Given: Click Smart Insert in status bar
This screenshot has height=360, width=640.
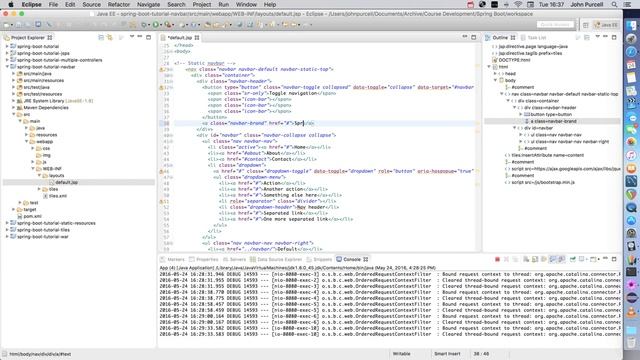Looking at the screenshot, I should [x=447, y=354].
